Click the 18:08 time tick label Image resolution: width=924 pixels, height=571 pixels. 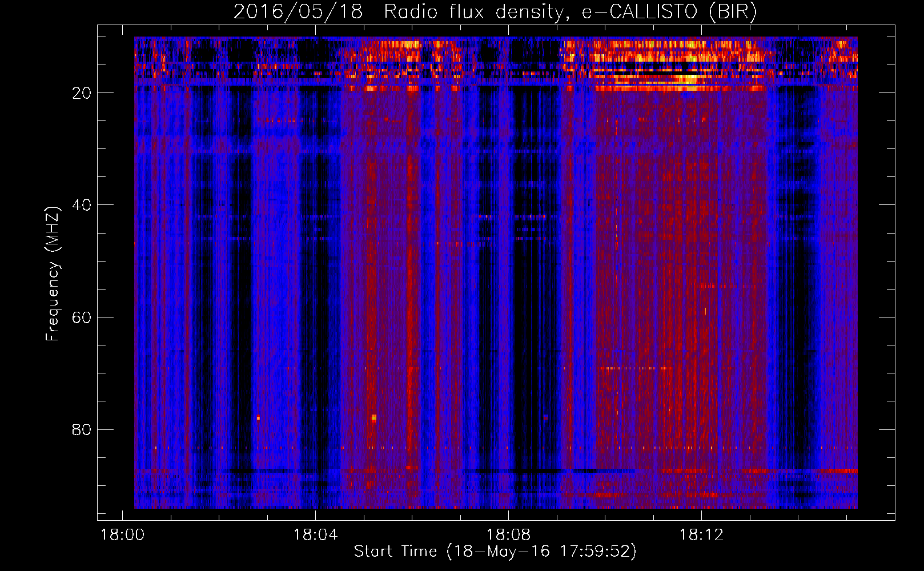point(508,535)
